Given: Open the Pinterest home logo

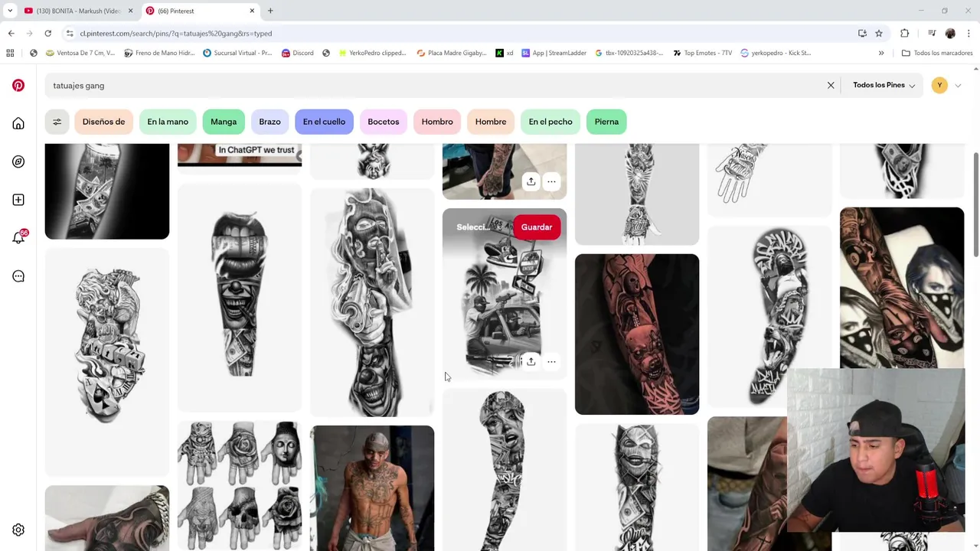Looking at the screenshot, I should 18,86.
